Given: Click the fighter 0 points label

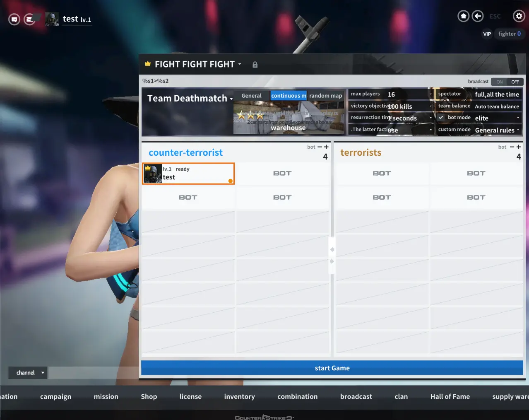Looking at the screenshot, I should [x=510, y=34].
